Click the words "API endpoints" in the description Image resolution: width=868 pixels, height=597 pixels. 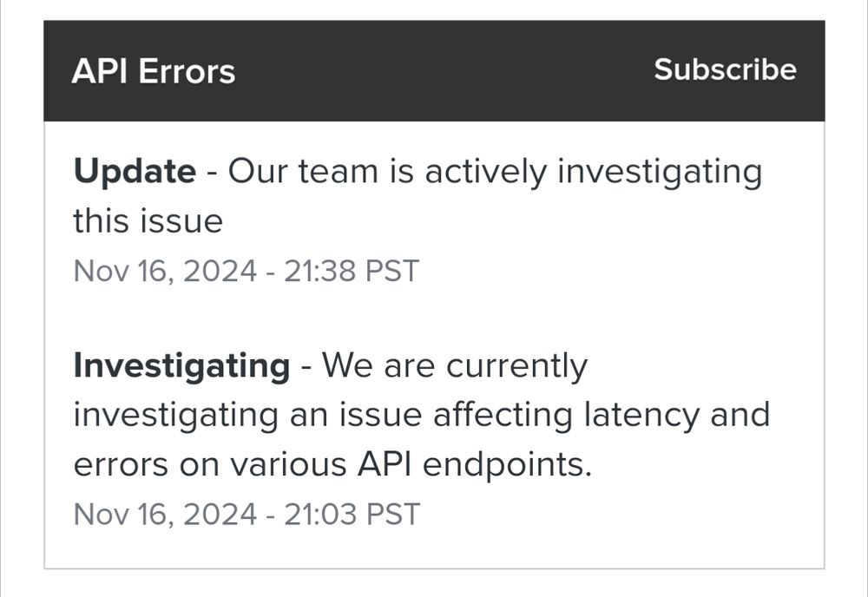[474, 466]
